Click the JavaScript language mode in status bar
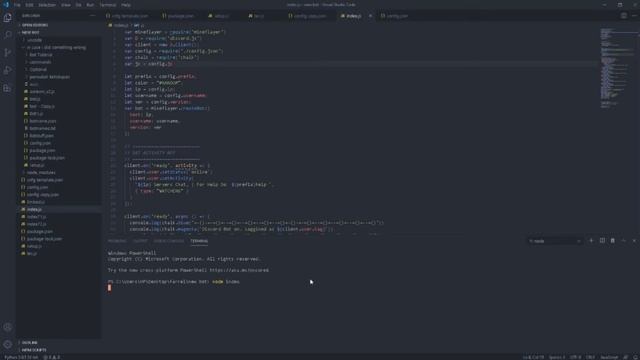This screenshot has height=360, width=640. (609, 357)
